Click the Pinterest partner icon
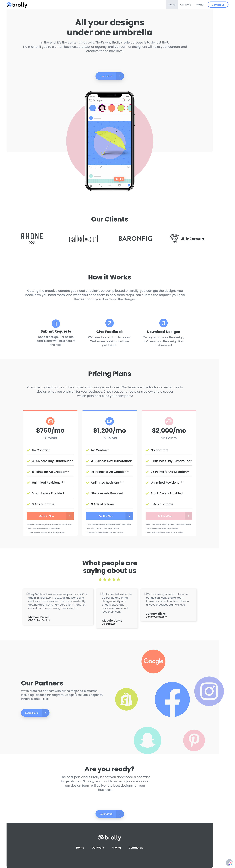Screen dimensions: 235x868 (x=194, y=740)
